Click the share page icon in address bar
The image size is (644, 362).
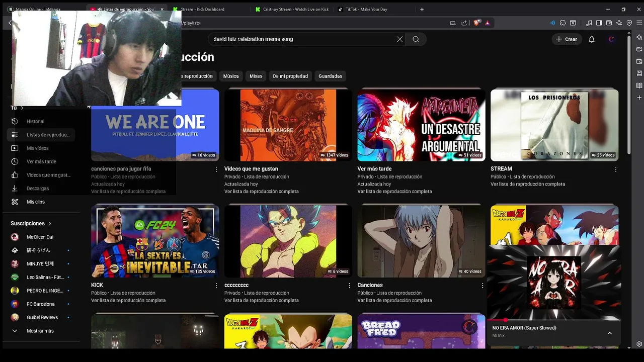coord(464,23)
